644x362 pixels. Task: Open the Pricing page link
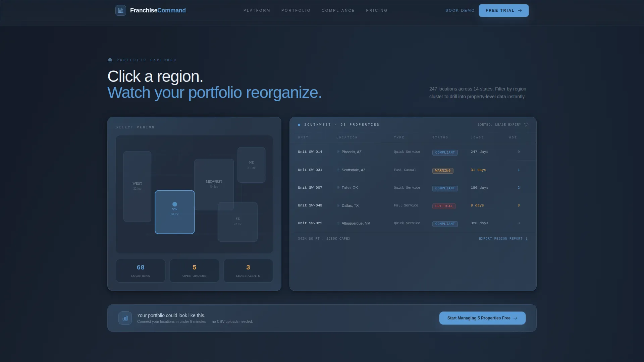coord(377,10)
